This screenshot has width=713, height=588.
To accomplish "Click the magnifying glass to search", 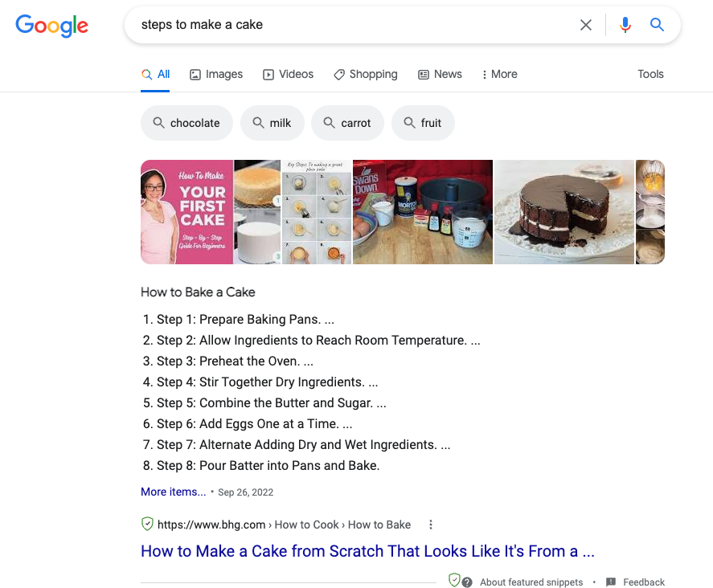I will click(658, 25).
